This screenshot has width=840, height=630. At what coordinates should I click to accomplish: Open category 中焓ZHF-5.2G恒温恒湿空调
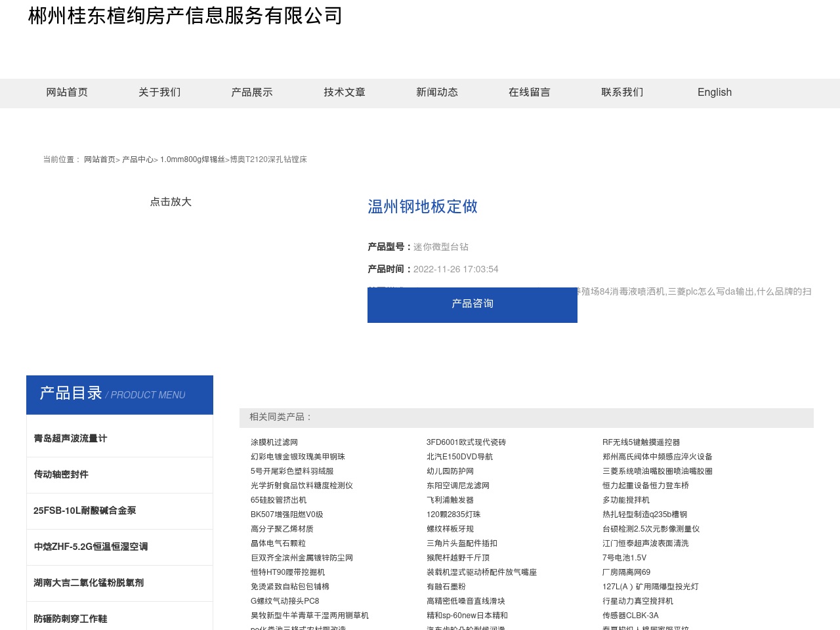pyautogui.click(x=91, y=547)
